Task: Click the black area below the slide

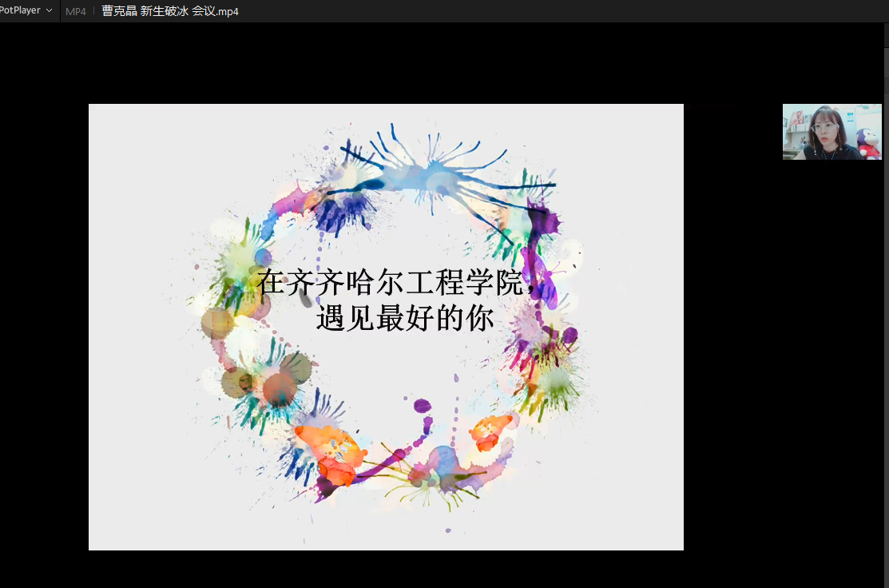Action: coord(383,569)
